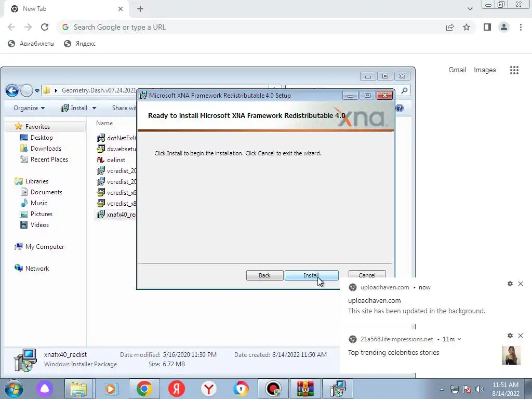Open the Organize menu in Explorer
Viewport: 532px width, 399px height.
29,108
